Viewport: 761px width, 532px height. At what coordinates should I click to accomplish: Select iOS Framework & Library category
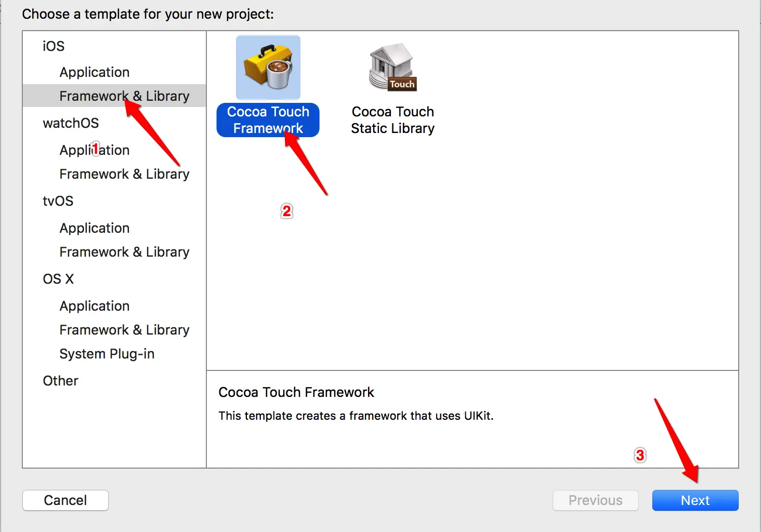114,96
